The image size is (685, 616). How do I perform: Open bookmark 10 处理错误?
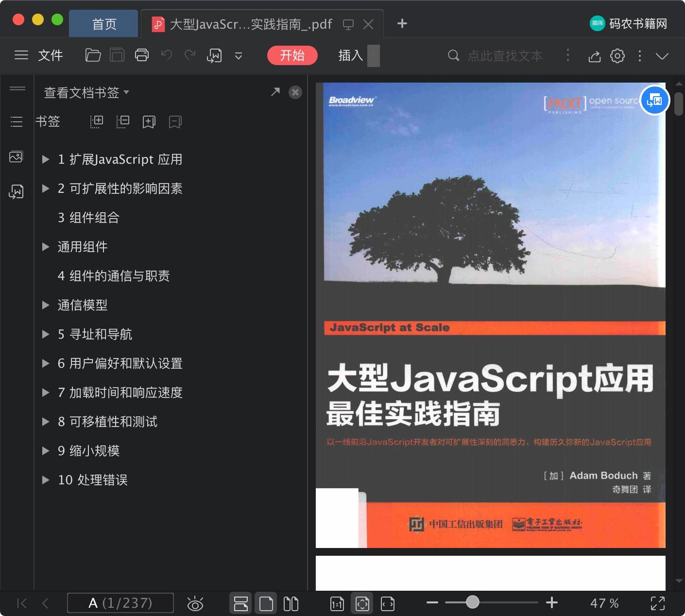[93, 480]
